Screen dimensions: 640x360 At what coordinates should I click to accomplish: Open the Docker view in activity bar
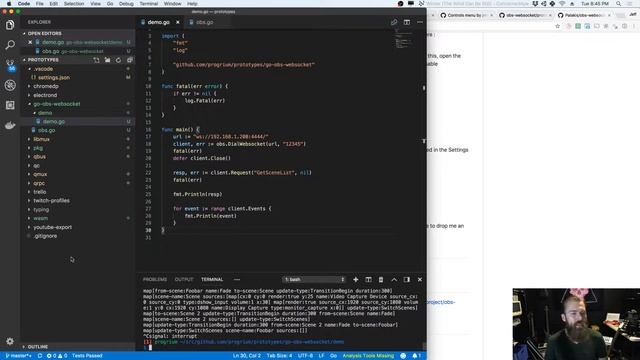pyautogui.click(x=10, y=125)
